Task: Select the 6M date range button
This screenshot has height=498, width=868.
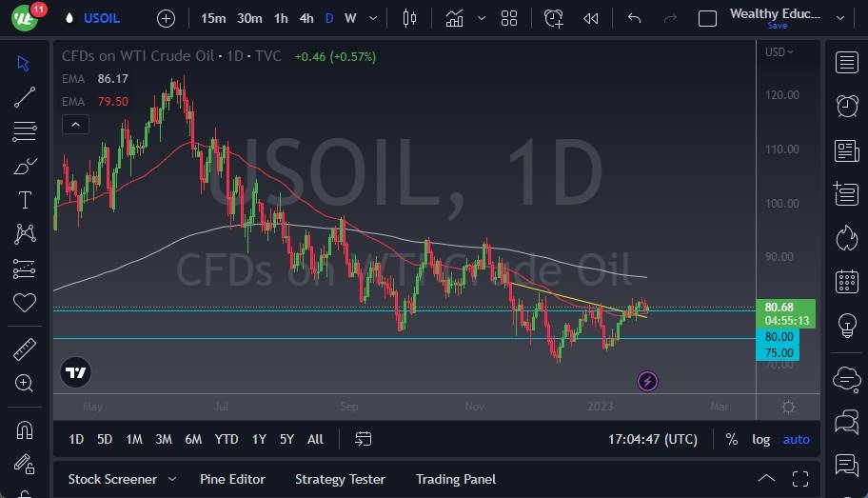Action: [x=193, y=439]
